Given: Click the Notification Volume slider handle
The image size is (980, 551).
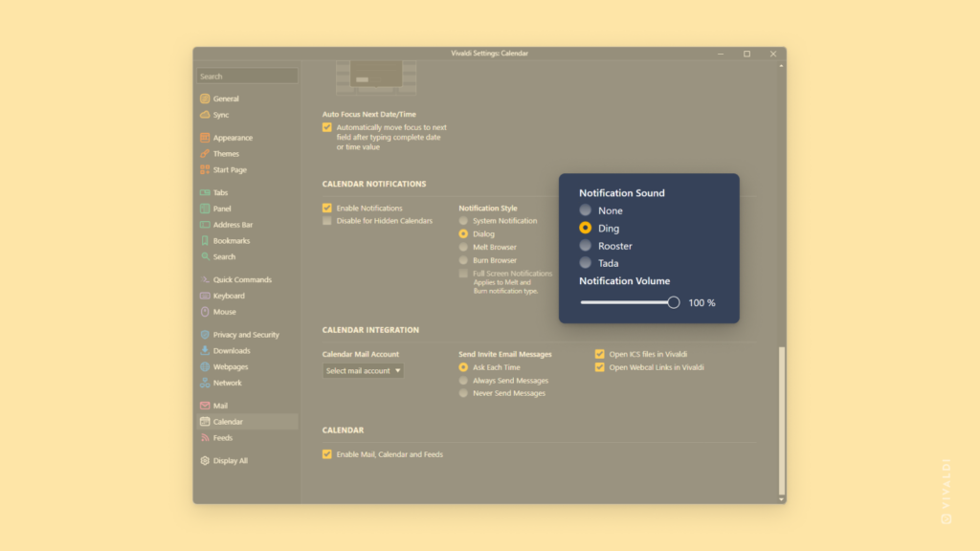Looking at the screenshot, I should click(x=673, y=302).
